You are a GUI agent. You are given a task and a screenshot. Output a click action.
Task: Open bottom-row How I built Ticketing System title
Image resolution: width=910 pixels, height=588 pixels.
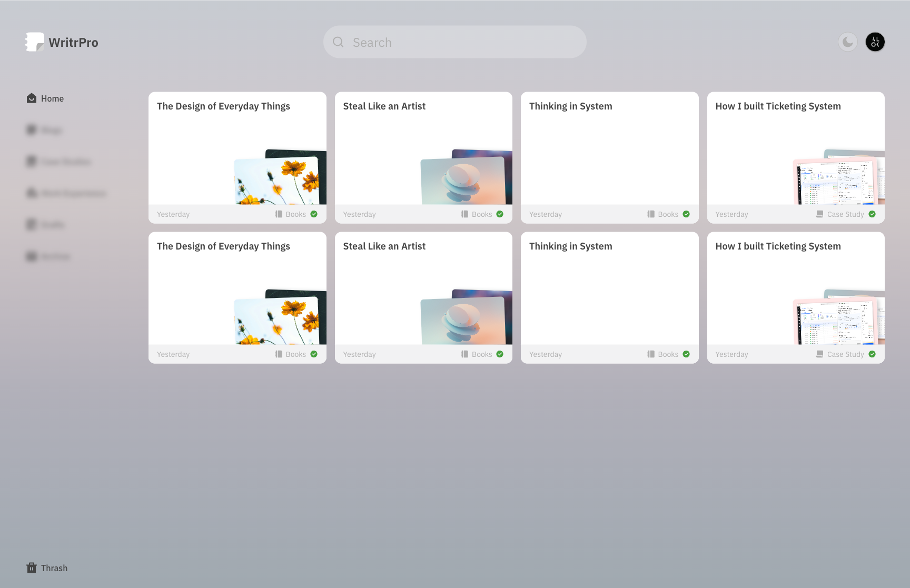click(x=778, y=246)
